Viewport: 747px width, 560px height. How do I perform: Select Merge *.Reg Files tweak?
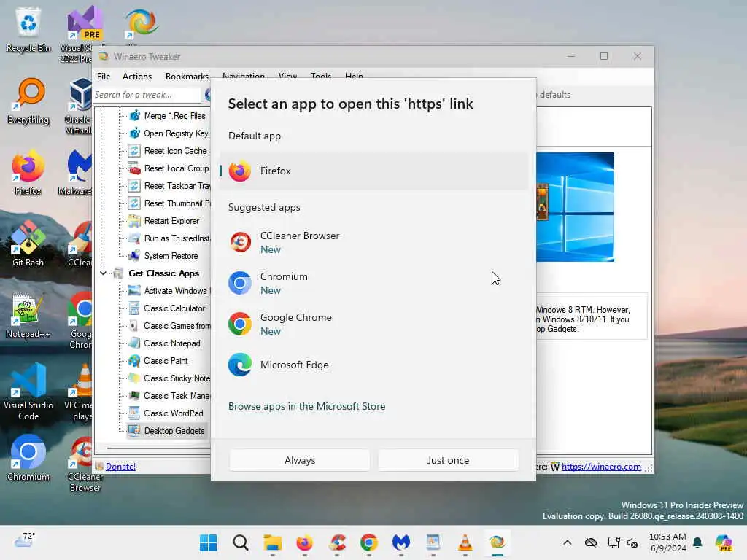(x=169, y=116)
